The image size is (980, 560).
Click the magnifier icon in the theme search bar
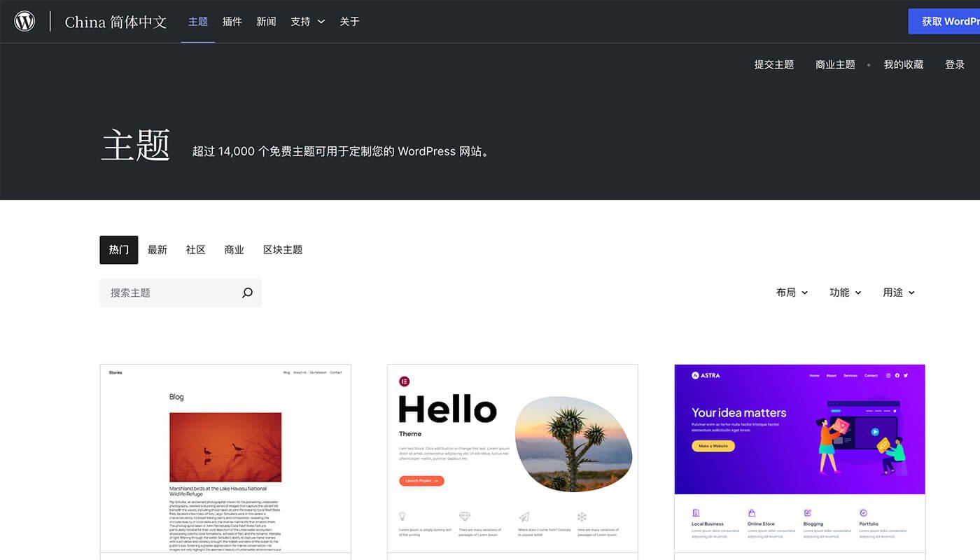click(246, 293)
